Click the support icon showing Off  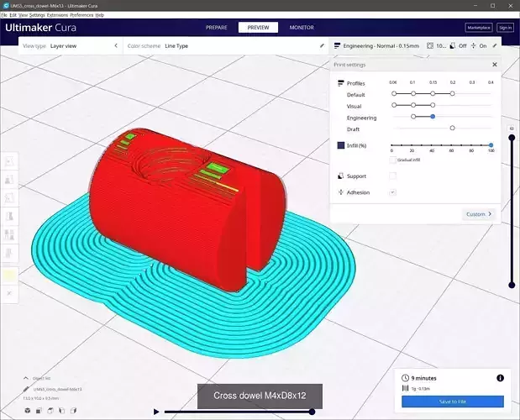click(x=453, y=45)
